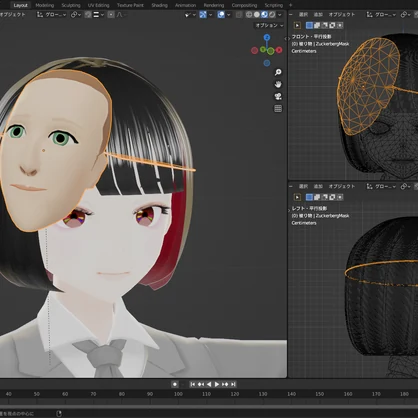
Task: Open the Animation workspace tab
Action: tap(185, 5)
